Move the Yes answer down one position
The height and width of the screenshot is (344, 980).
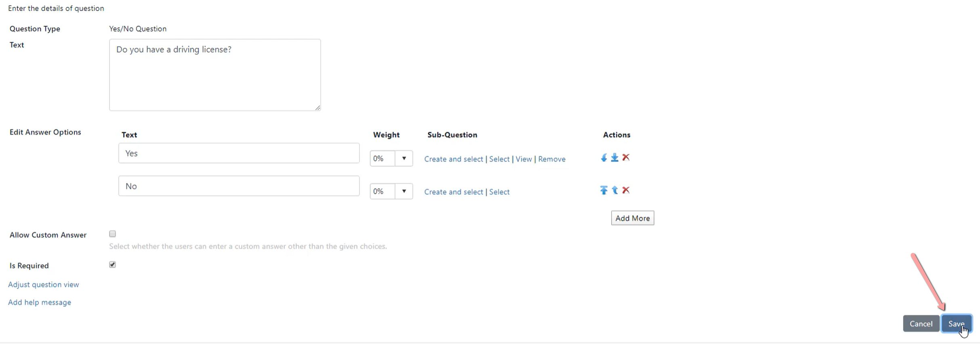(604, 157)
